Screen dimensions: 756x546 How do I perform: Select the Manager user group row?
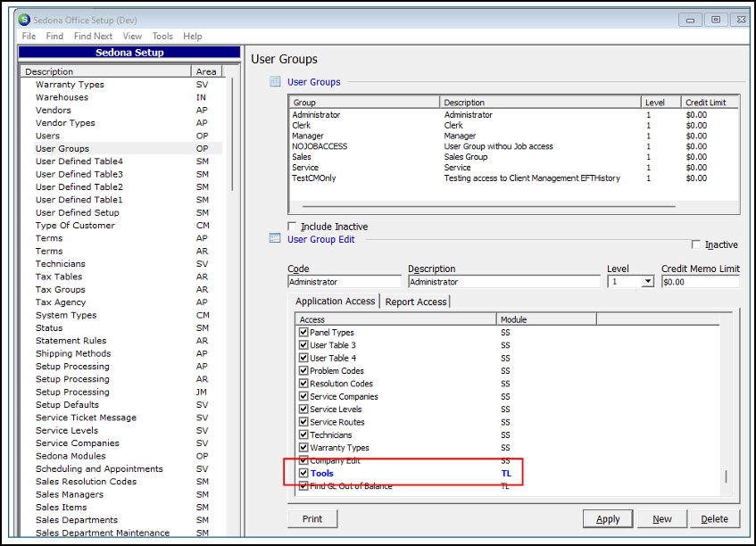click(513, 136)
